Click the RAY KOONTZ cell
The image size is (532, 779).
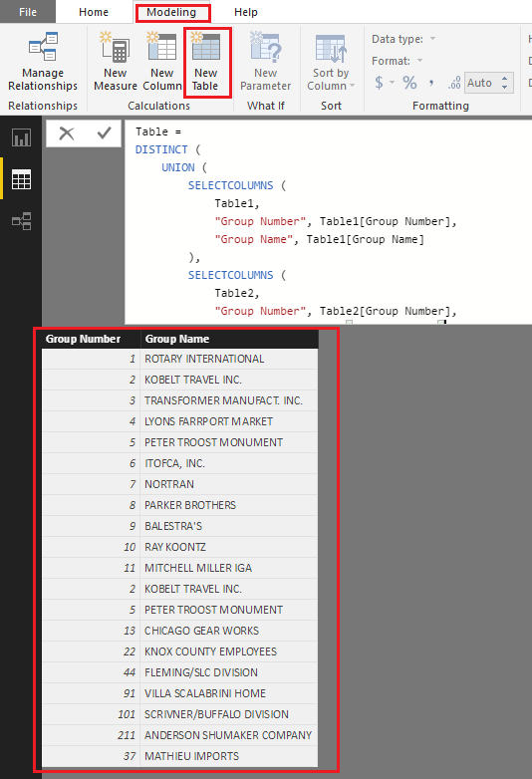(x=229, y=547)
